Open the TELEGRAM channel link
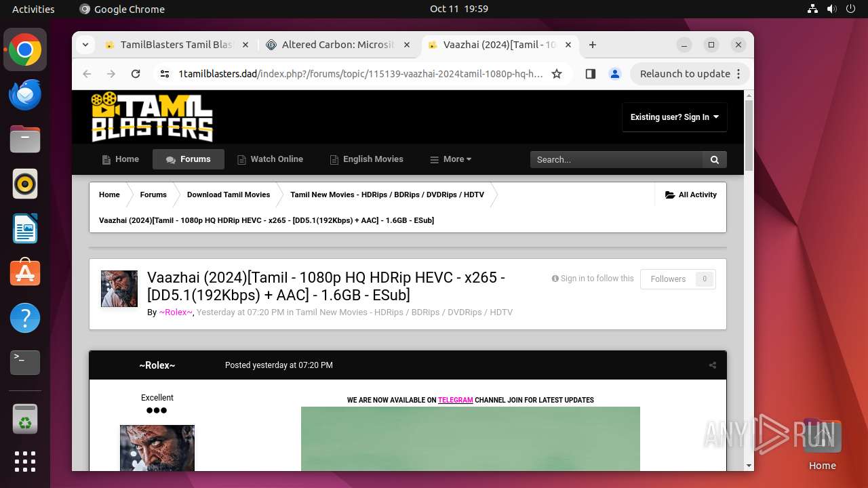868x488 pixels. (456, 400)
